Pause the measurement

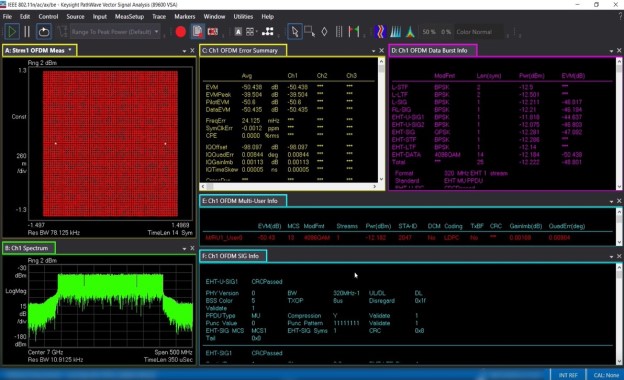click(27, 31)
